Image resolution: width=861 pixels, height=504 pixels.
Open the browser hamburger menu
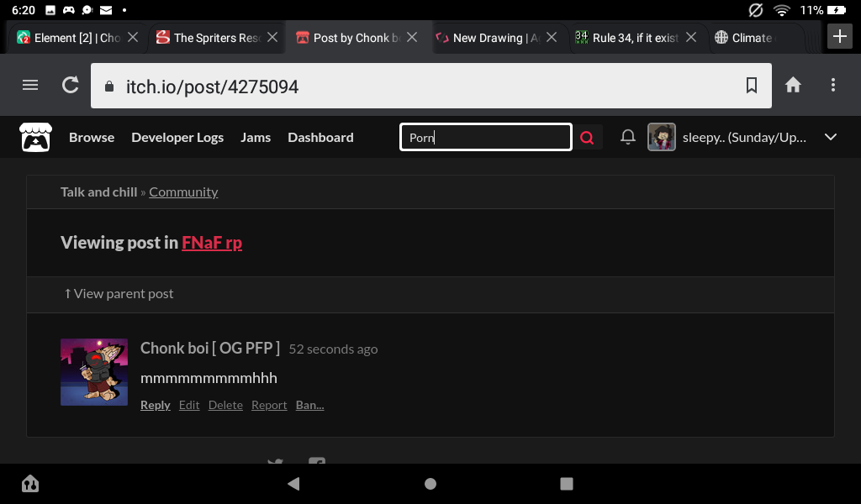pos(30,85)
